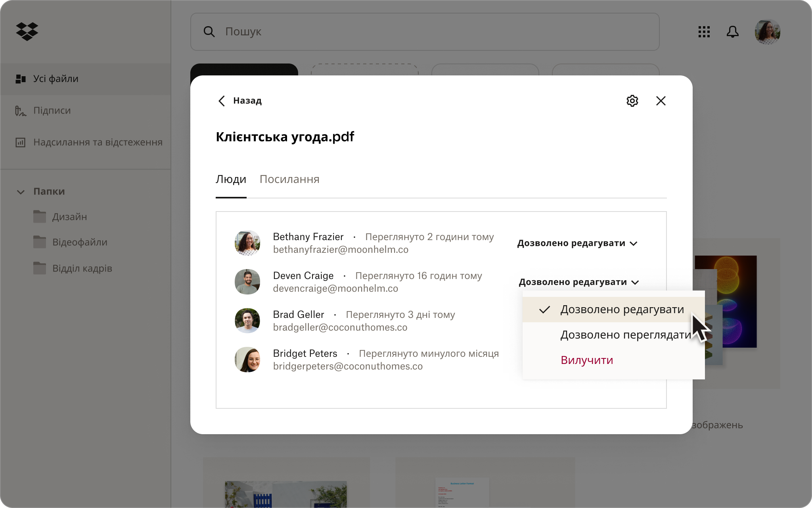812x508 pixels.
Task: Open Bethany Frazier's permission dropdown
Action: pyautogui.click(x=577, y=243)
